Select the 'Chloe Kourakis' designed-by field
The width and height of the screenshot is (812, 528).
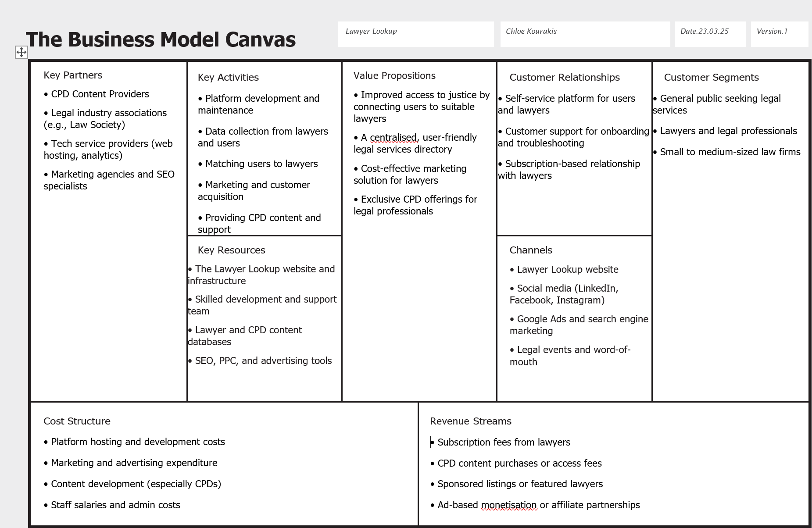tap(585, 34)
